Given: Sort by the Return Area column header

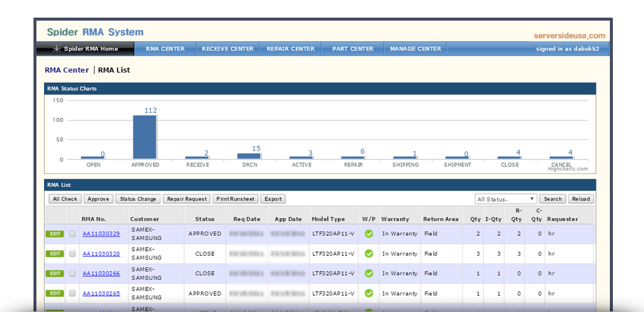Looking at the screenshot, I should click(441, 219).
